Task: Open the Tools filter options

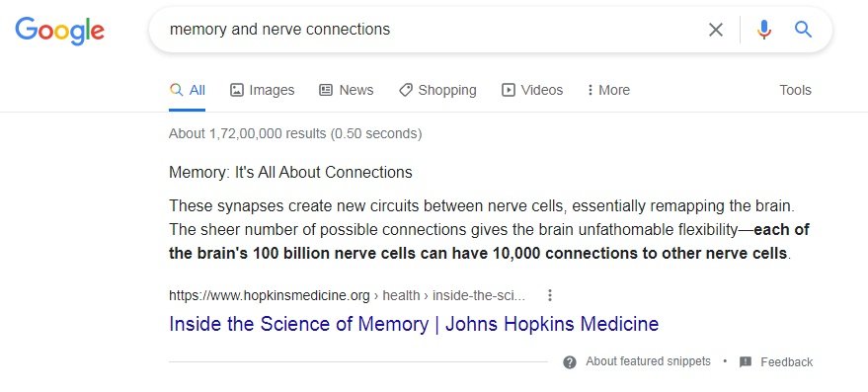Action: [795, 90]
